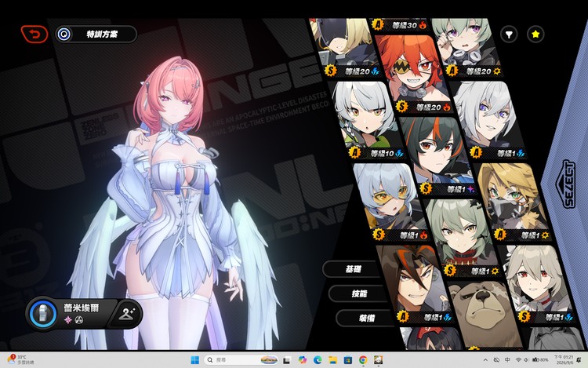Click the 蕾米埃爾 name label

[82, 308]
